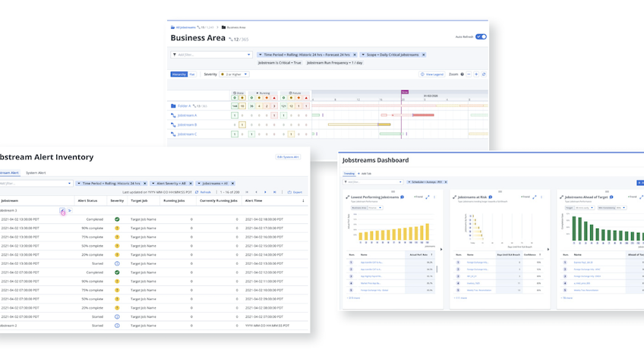
Task: Click the zoom in plus icon
Action: (476, 74)
